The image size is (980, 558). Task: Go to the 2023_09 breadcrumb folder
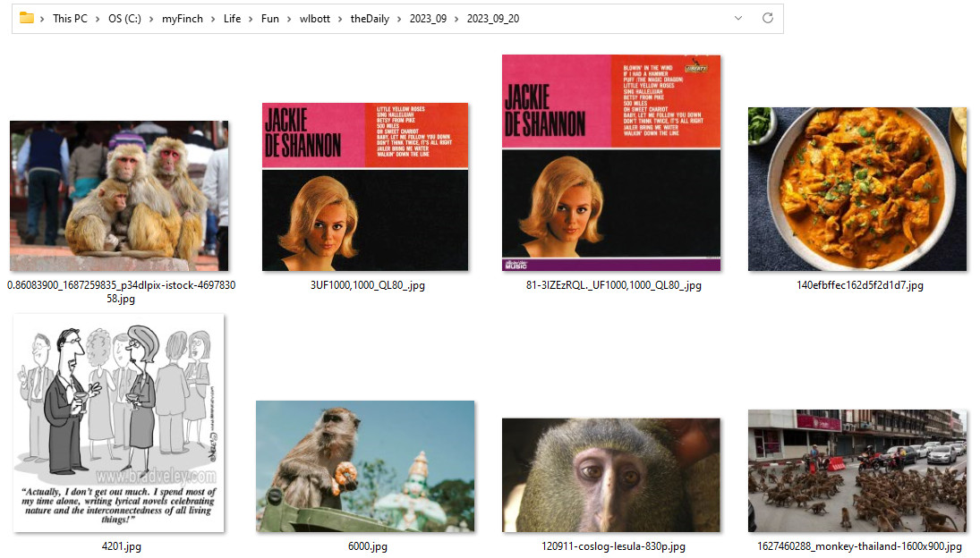click(428, 19)
